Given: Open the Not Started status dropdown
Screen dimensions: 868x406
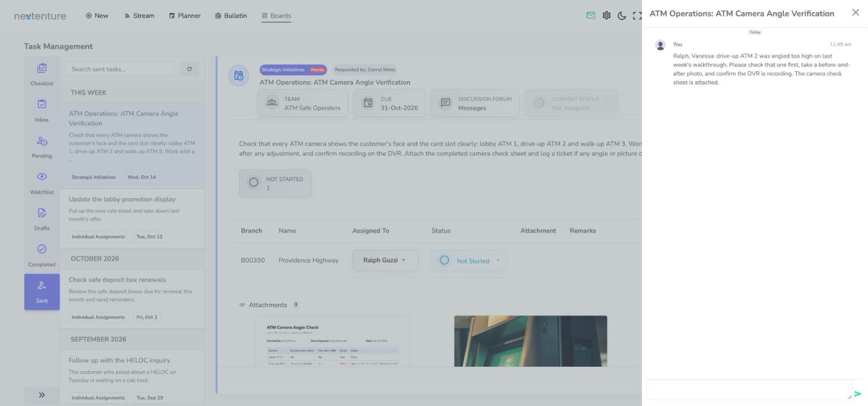Looking at the screenshot, I should [x=468, y=261].
